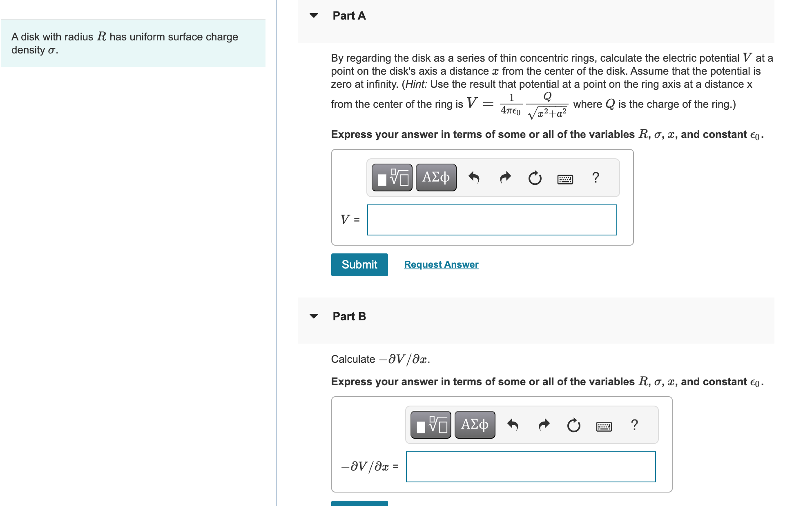Click inside the -∂V/∂x answer input box

pos(530,467)
